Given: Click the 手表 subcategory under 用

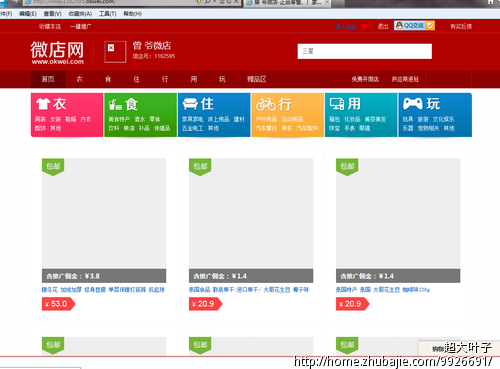Looking at the screenshot, I should [x=350, y=128].
